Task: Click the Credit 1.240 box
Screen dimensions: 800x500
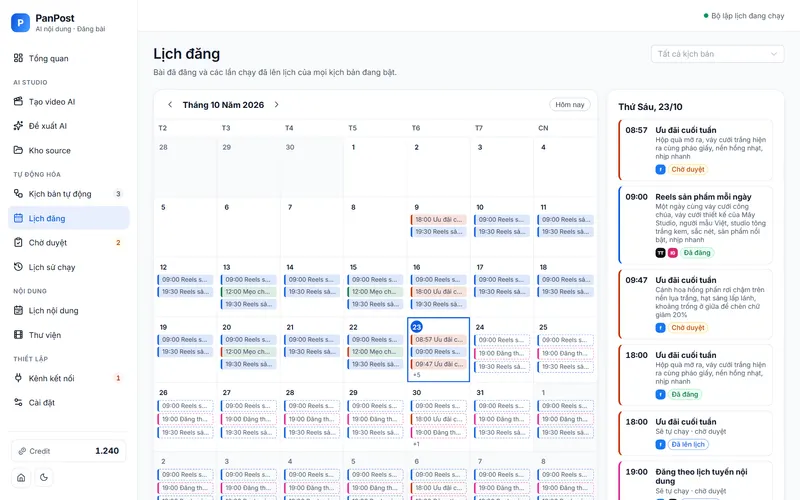Action: [x=69, y=451]
